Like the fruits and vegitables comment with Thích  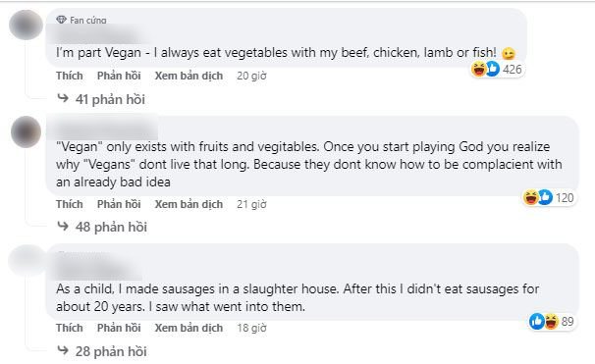point(70,204)
